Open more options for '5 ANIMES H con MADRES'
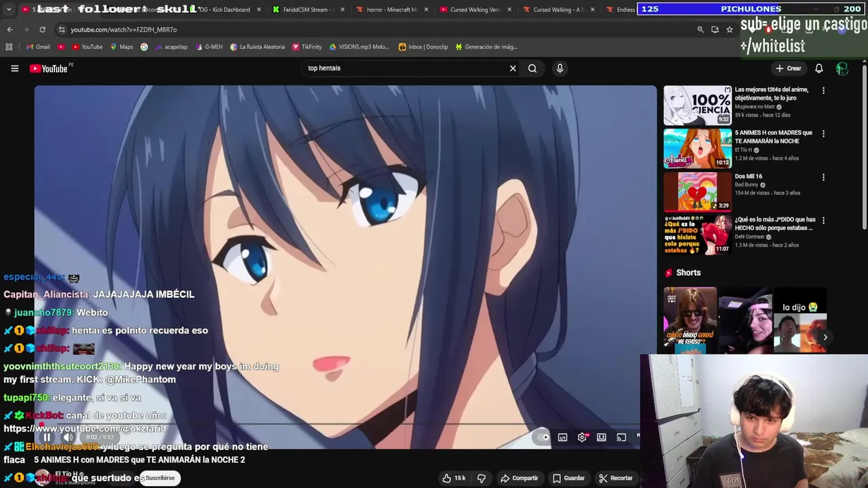 823,134
